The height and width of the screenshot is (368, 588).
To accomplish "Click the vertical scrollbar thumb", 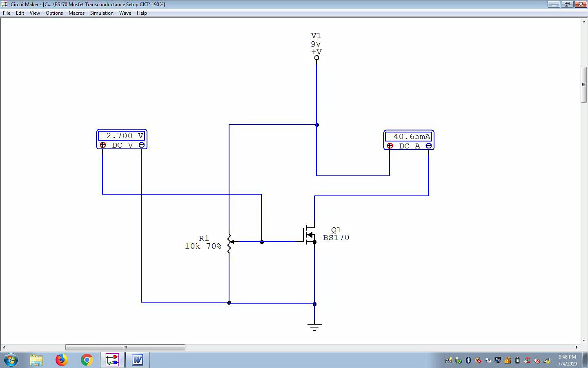I will coord(584,85).
